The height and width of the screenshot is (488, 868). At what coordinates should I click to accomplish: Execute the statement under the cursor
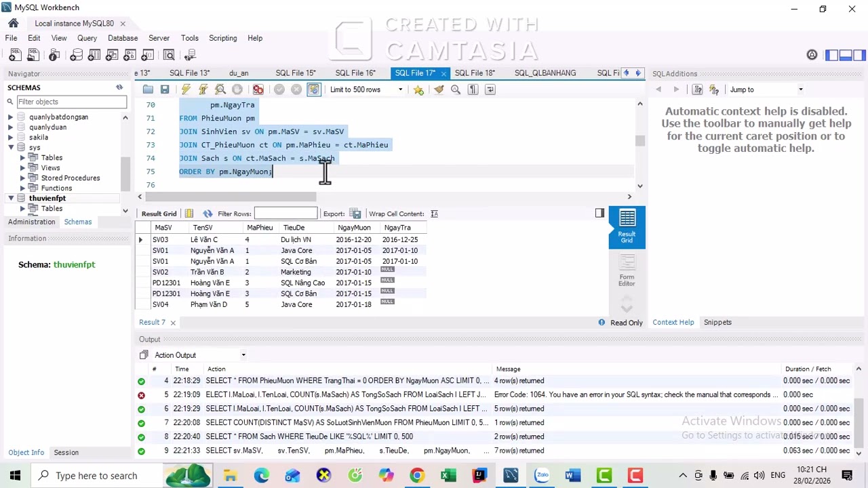tap(203, 89)
